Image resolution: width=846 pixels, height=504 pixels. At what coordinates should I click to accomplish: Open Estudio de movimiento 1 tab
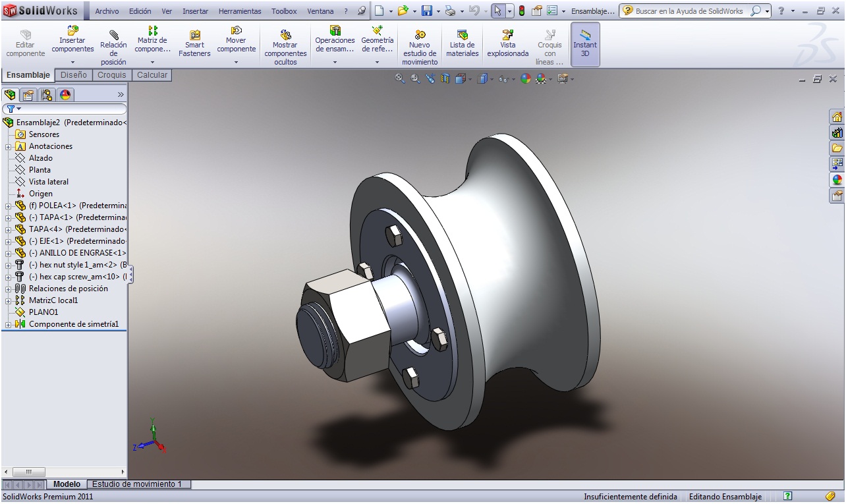(137, 484)
